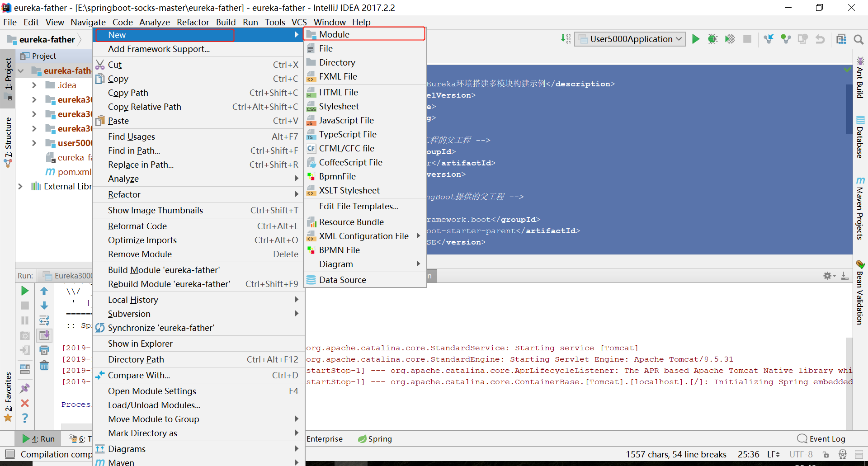Toggle soft wraps in Run console
This screenshot has width=868, height=466.
44,320
